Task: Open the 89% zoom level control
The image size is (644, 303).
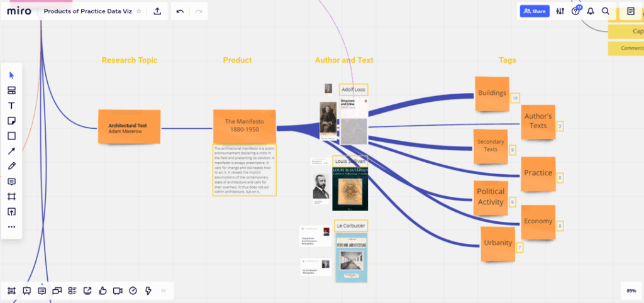Action: click(631, 290)
